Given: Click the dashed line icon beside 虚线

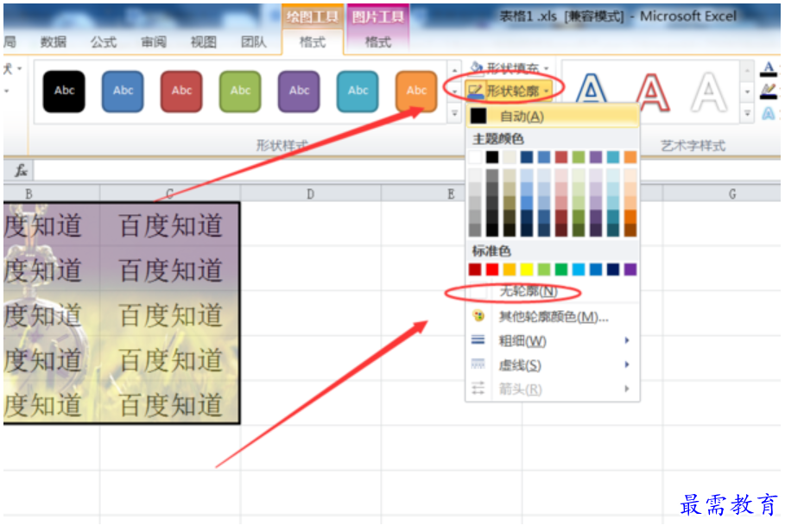Looking at the screenshot, I should 478,364.
